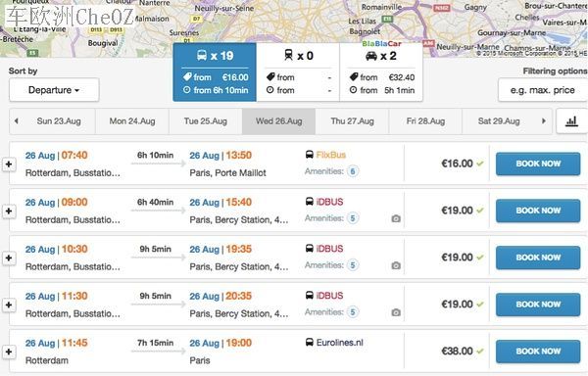Open amenities badge on 09:00 iDBUS trip
Viewport: 588px width, 376px height.
[353, 218]
